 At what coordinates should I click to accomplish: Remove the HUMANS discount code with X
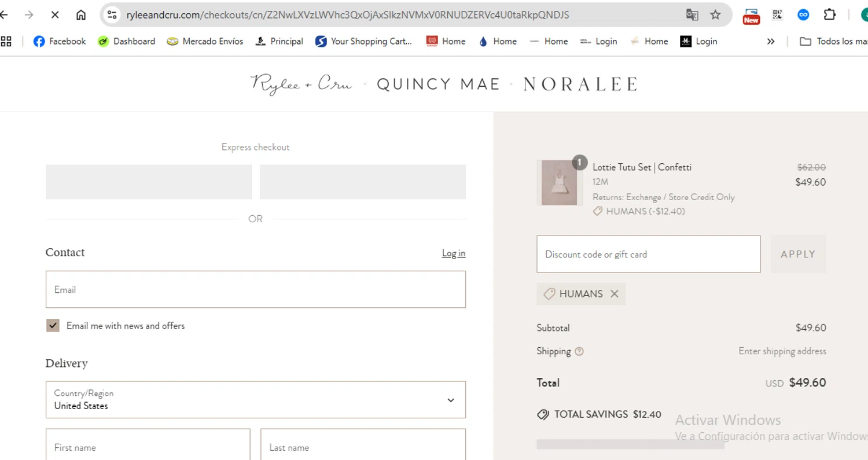tap(615, 294)
